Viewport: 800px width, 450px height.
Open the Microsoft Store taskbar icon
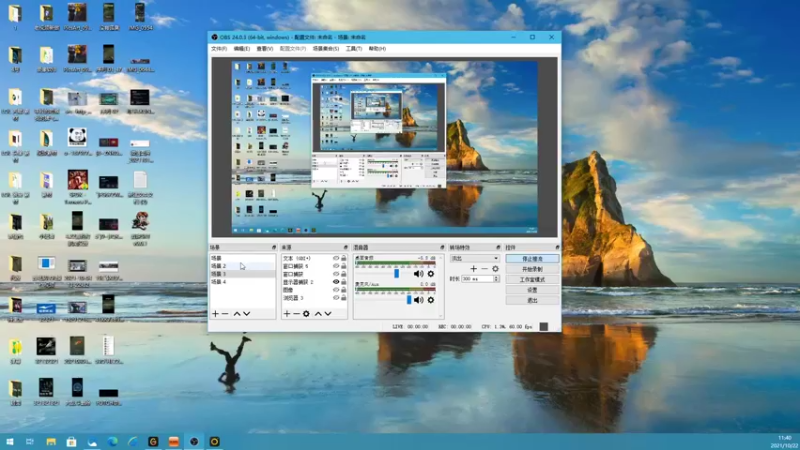point(71,442)
